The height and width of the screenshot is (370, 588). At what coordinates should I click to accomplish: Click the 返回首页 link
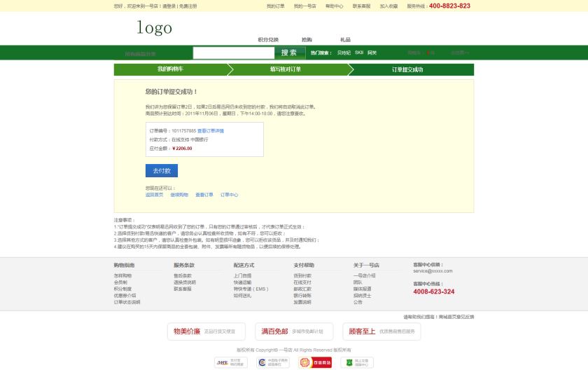(x=155, y=195)
